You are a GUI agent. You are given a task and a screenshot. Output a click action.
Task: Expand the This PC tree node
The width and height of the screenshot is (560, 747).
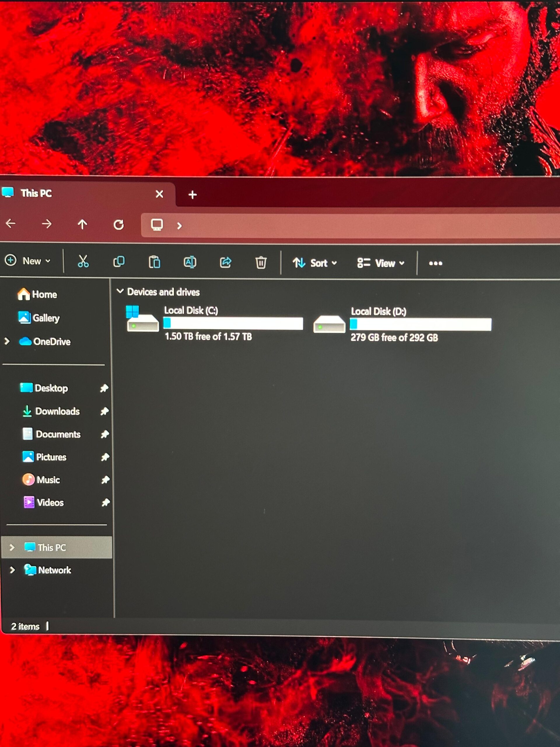click(x=12, y=547)
